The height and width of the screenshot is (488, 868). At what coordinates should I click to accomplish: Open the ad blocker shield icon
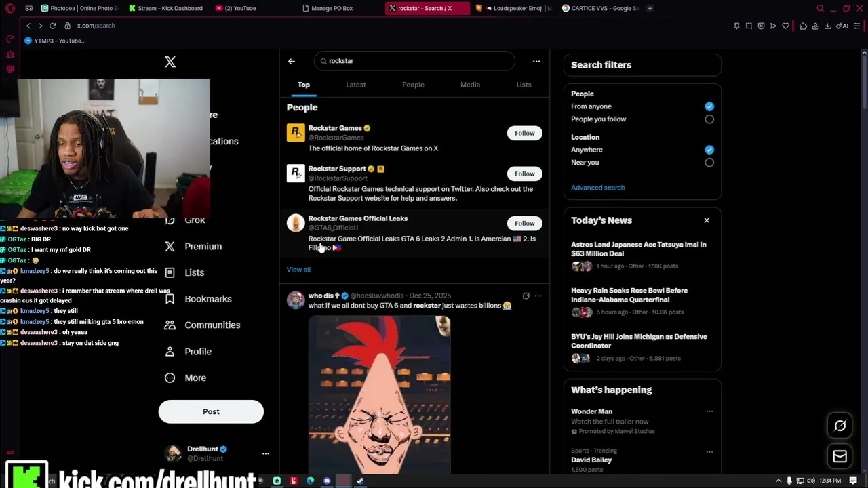click(761, 26)
